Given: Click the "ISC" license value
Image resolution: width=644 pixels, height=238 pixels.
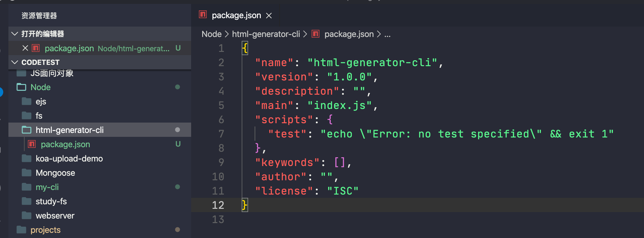Looking at the screenshot, I should (x=343, y=191).
